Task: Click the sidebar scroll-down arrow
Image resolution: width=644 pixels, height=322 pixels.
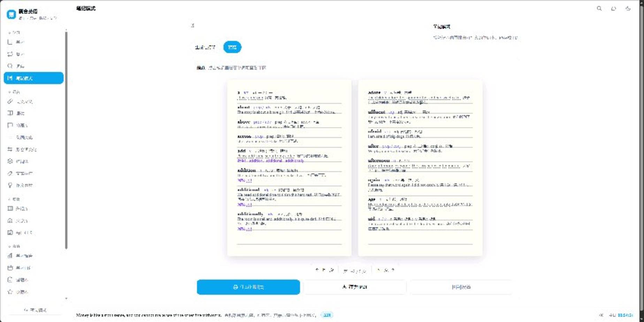Action: pos(66,299)
